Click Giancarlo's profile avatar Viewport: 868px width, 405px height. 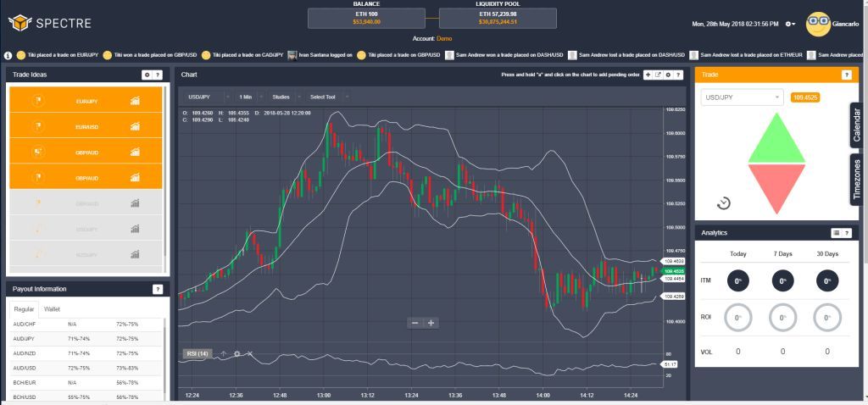point(818,24)
